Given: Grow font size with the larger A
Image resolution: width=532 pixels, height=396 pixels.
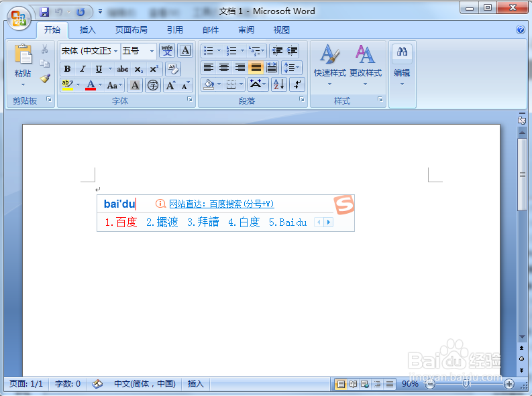Looking at the screenshot, I should 170,85.
